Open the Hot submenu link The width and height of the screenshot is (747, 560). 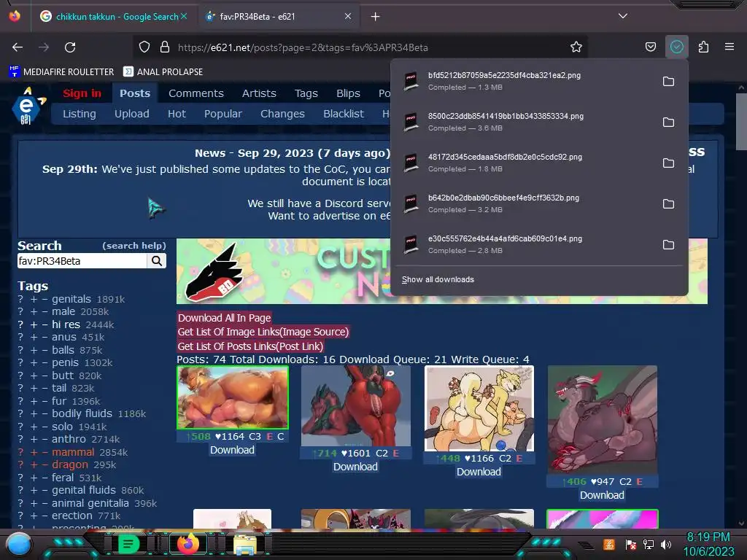[177, 114]
